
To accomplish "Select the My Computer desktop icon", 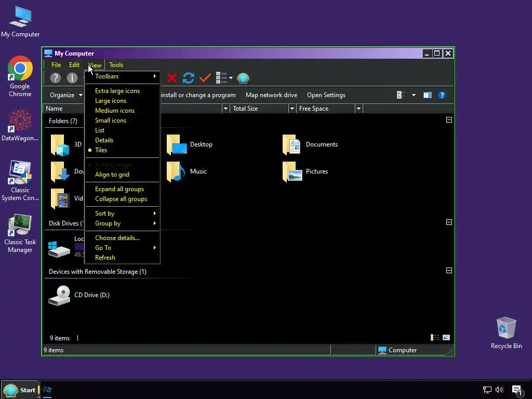I will 20,22.
